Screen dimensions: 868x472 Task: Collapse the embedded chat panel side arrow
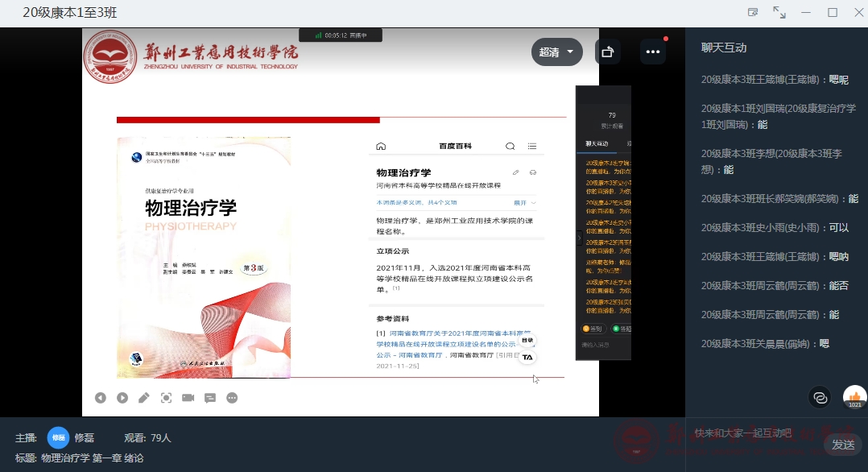[578, 238]
